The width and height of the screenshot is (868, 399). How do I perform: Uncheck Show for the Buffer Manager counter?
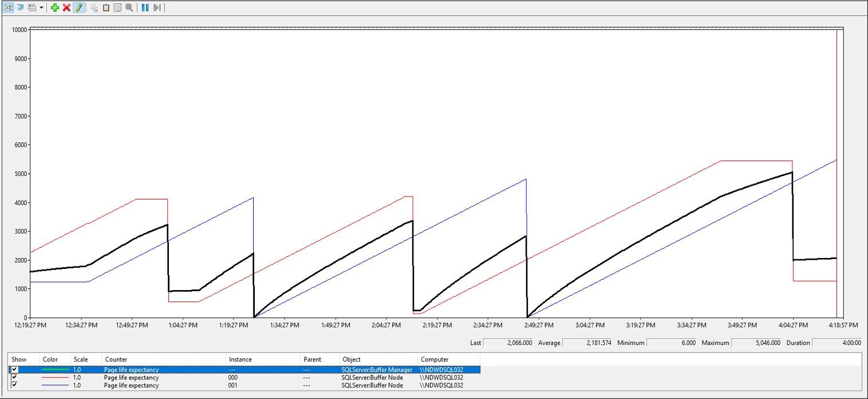tap(14, 370)
